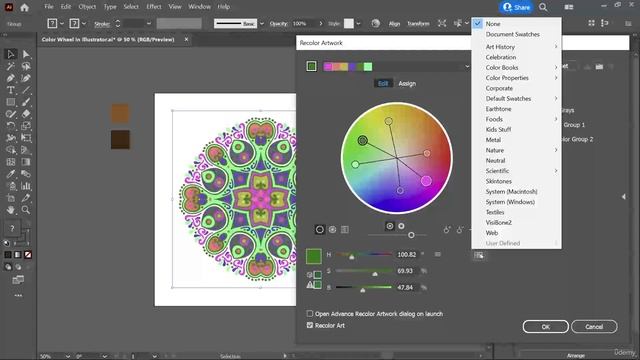Click the Share button

click(516, 7)
